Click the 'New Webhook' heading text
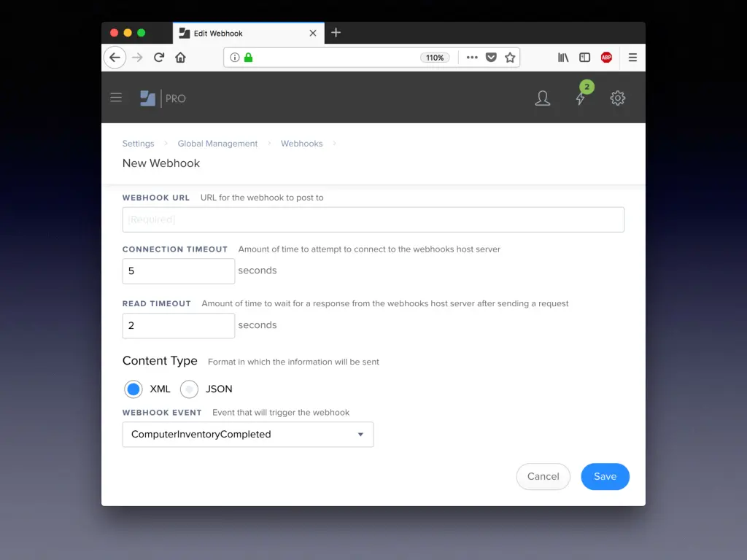 point(161,163)
